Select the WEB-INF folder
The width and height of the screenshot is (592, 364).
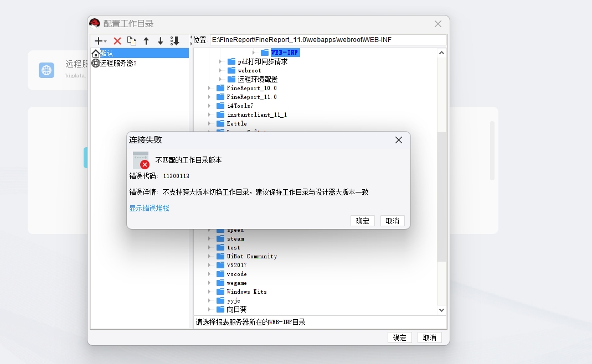[285, 53]
